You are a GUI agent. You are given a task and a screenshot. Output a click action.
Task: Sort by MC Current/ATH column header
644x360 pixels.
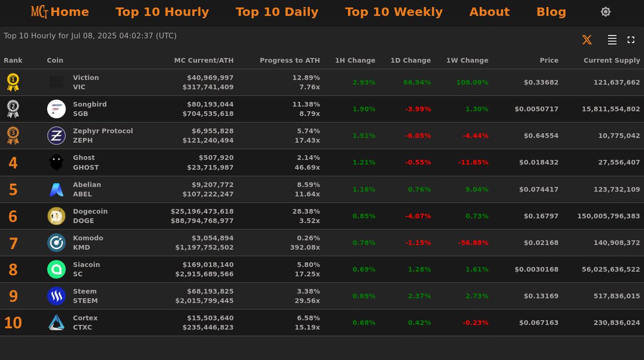pos(204,60)
